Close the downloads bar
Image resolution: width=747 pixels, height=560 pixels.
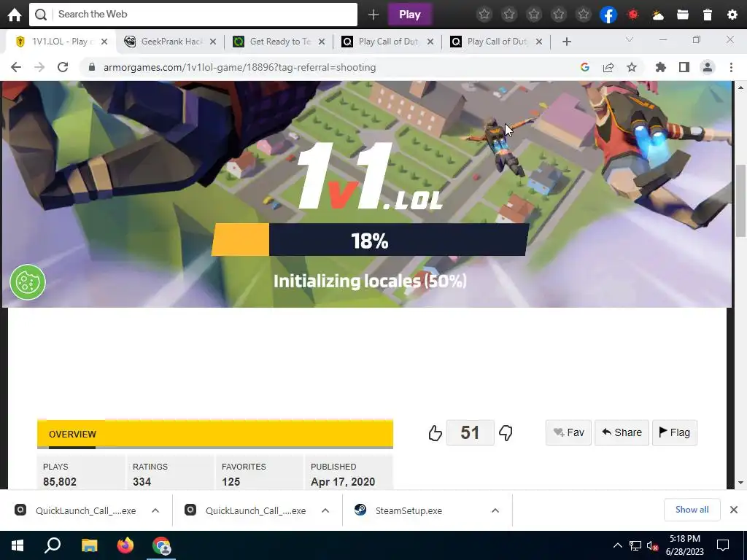734,510
